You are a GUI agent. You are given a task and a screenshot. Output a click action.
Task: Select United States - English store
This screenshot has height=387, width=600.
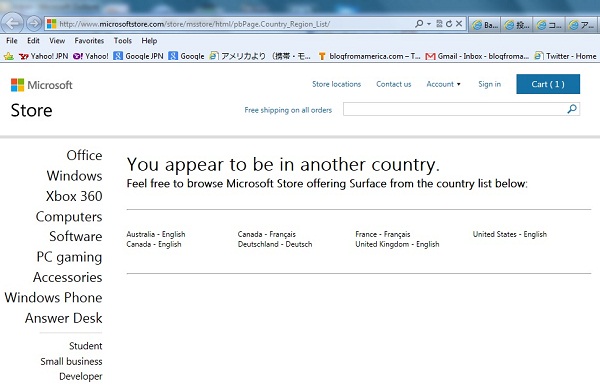point(510,234)
